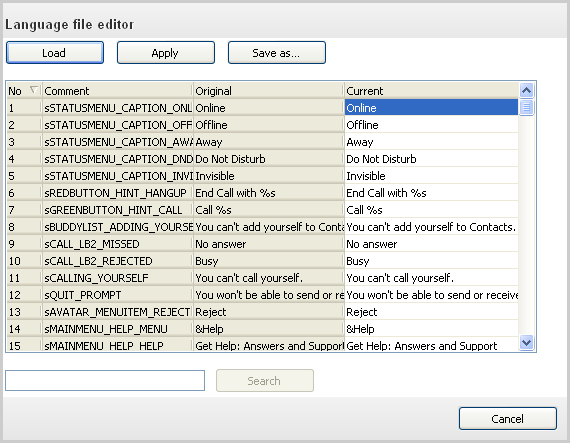Select the Busy current value cell

coord(431,261)
